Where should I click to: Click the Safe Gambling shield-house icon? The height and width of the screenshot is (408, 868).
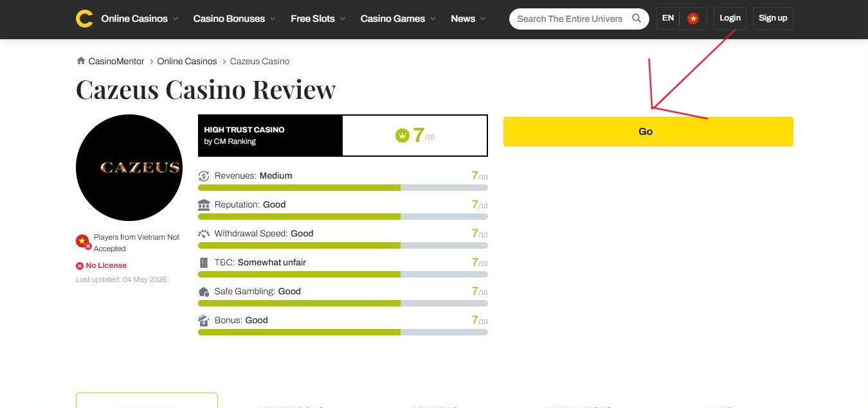[x=204, y=292]
